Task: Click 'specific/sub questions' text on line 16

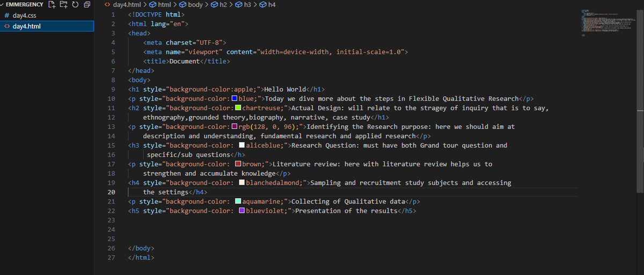Action: coord(188,155)
